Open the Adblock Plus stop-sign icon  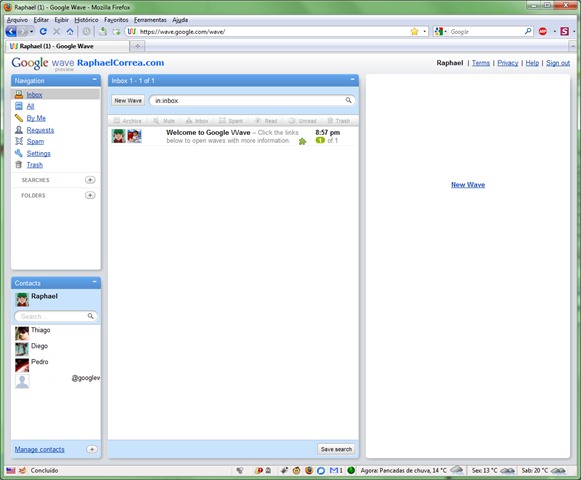[x=543, y=32]
